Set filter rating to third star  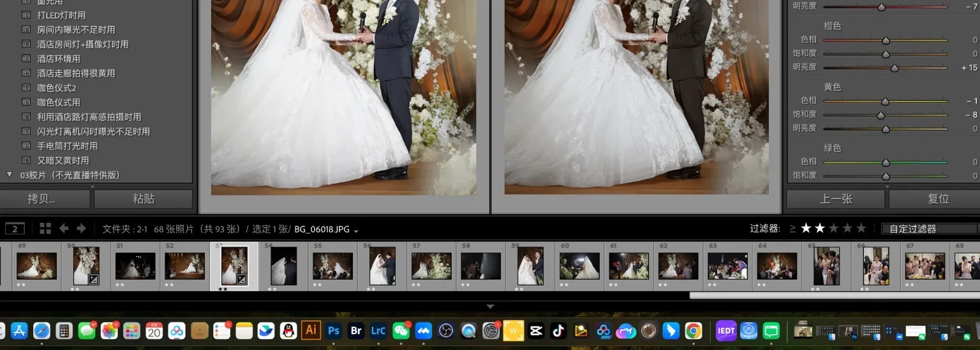coord(834,228)
